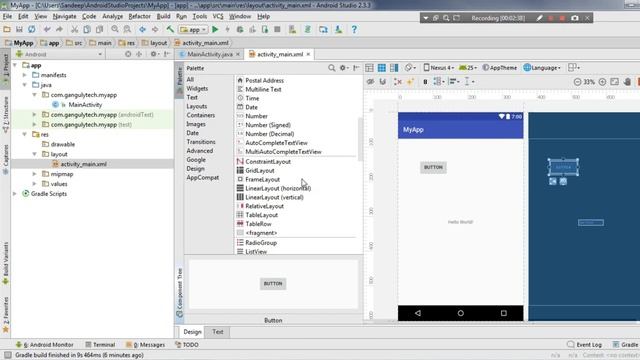Image resolution: width=640 pixels, height=360 pixels.
Task: Switch to the Text editor tab
Action: click(218, 332)
